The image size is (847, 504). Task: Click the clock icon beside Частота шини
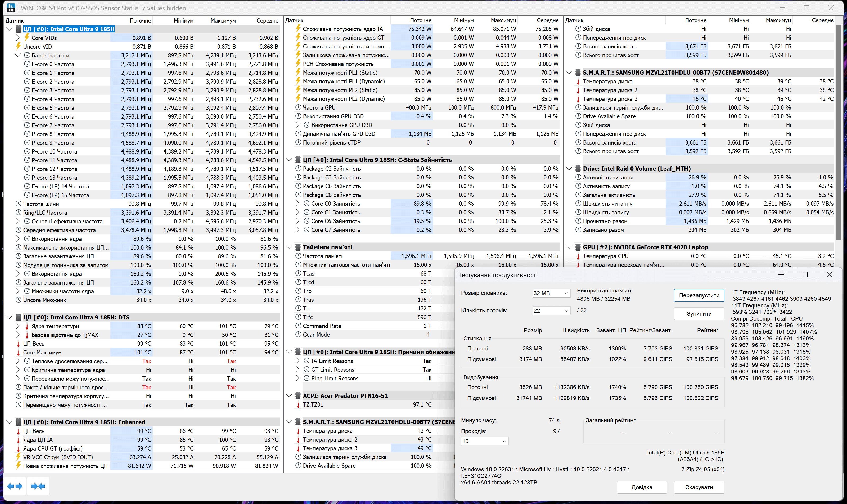pyautogui.click(x=19, y=204)
